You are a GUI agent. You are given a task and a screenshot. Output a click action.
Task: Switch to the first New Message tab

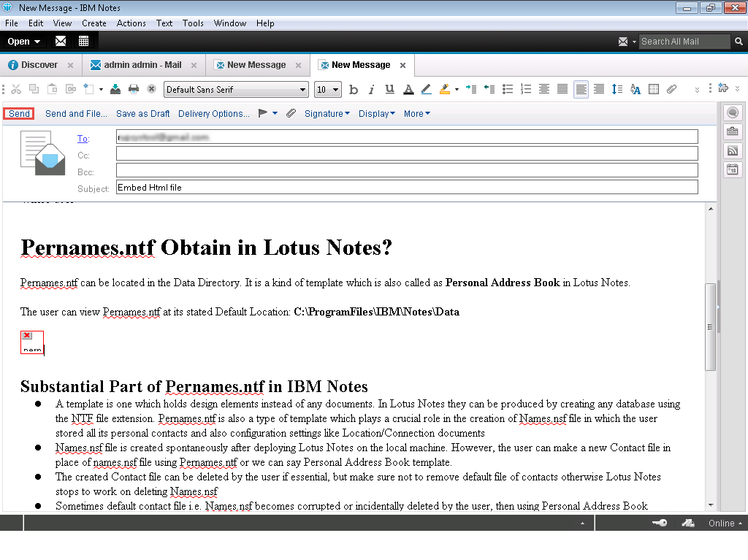click(x=256, y=65)
